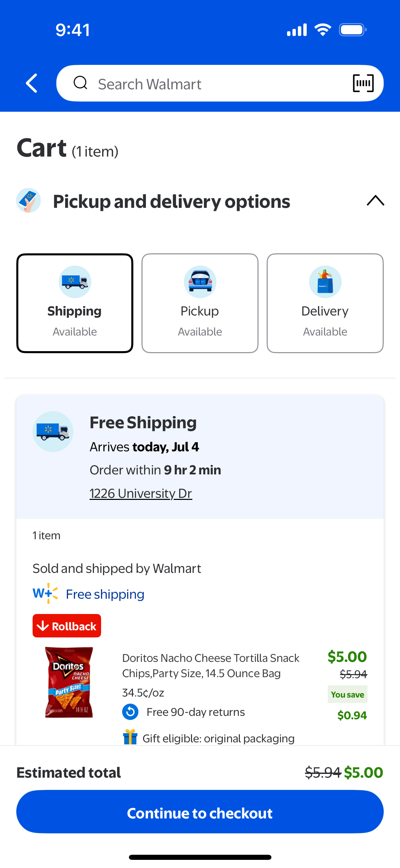Screen dimensions: 400x868
Task: Tap the Free Shipping truck icon
Action: [53, 431]
